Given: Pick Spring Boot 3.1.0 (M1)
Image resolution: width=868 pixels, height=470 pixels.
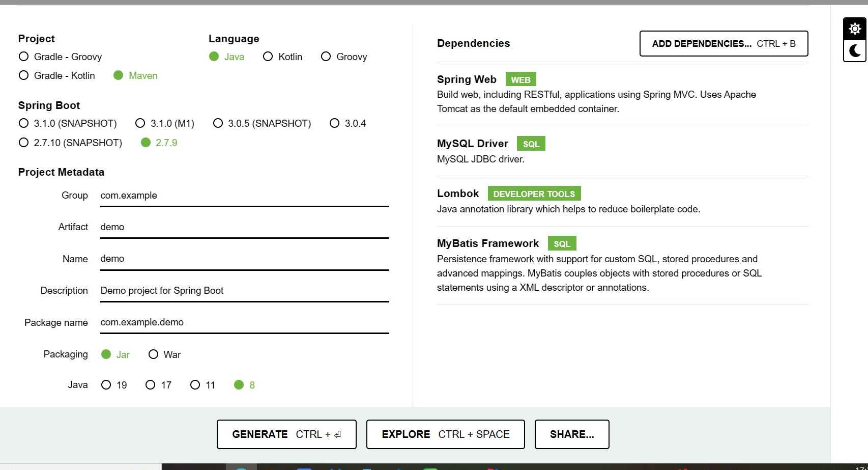Looking at the screenshot, I should coord(165,123).
